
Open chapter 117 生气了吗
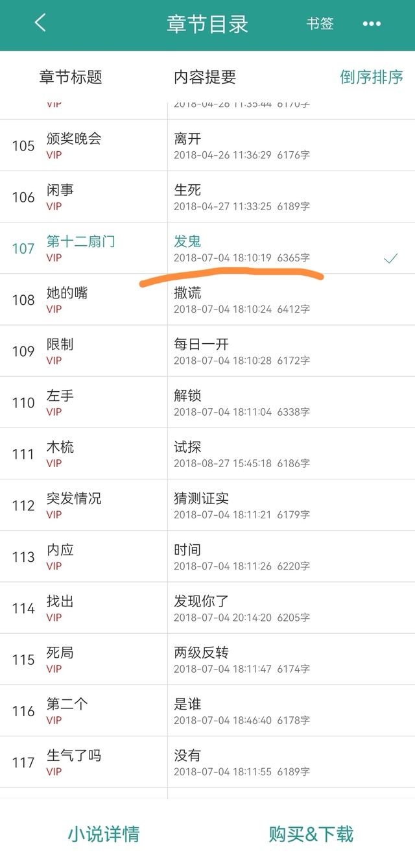coord(74,756)
